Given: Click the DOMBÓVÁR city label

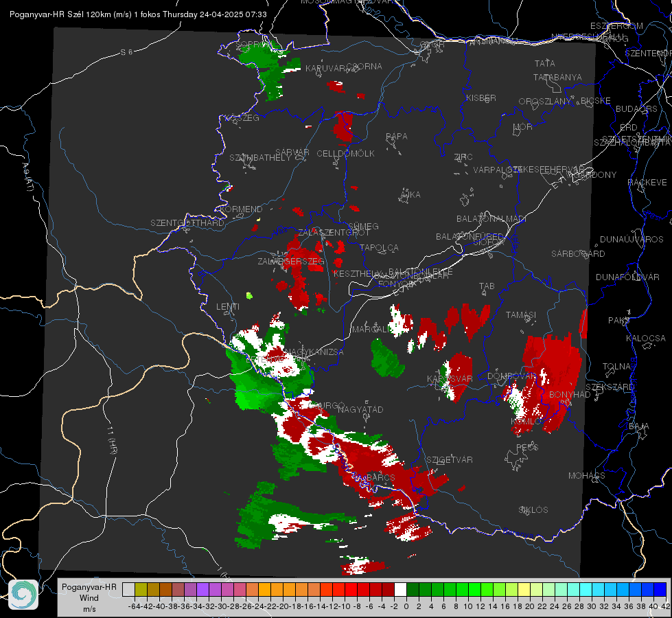Looking at the screenshot, I should tap(511, 376).
